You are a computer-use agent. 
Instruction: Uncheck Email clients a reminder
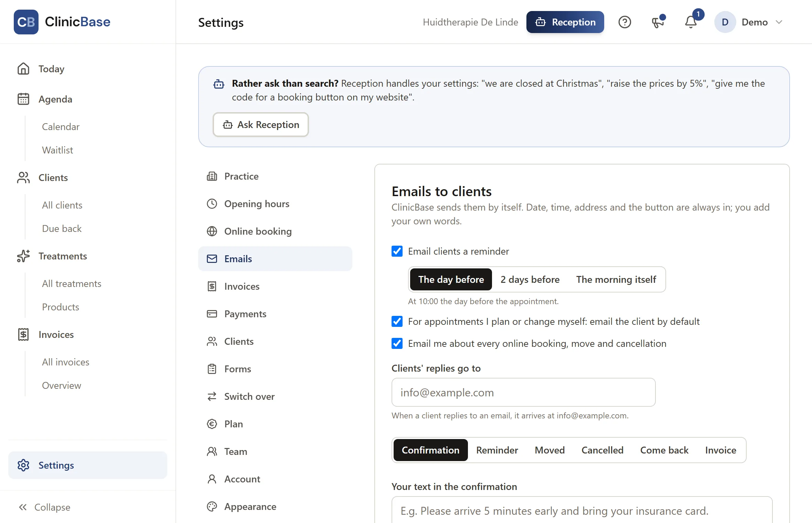pos(397,251)
